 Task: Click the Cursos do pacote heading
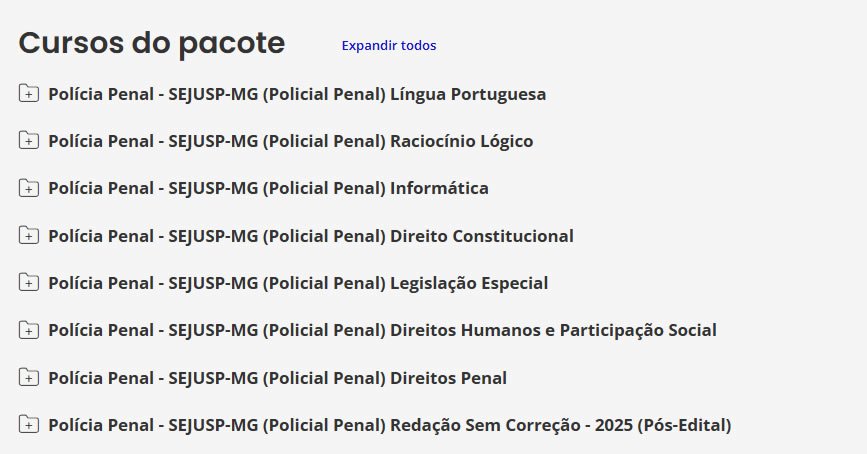(x=152, y=44)
